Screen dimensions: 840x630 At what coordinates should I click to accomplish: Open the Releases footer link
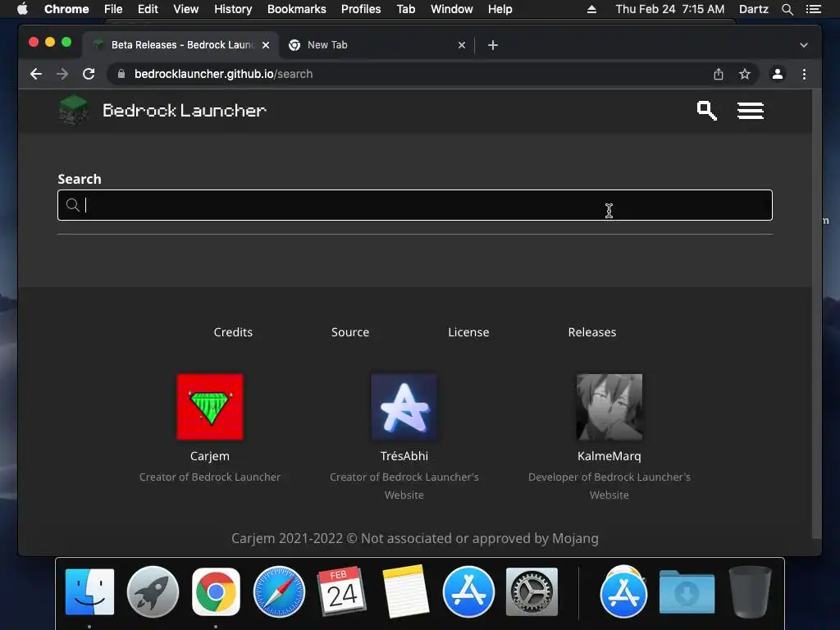[592, 332]
